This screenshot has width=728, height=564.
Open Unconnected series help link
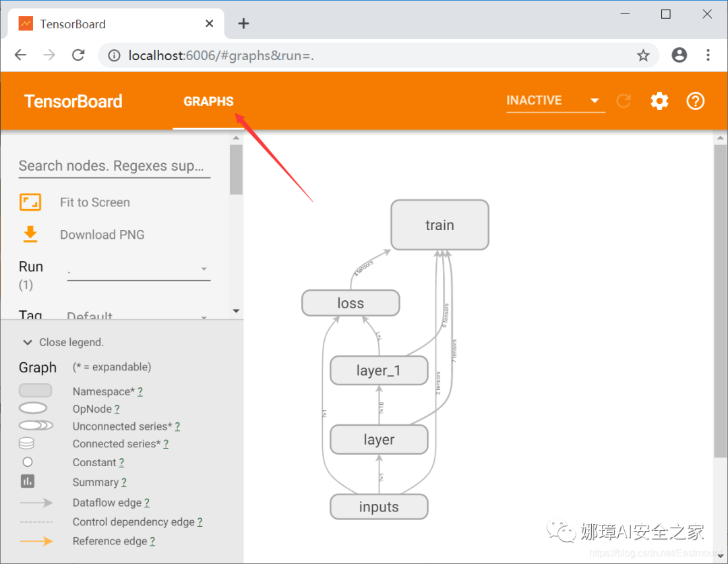[177, 426]
